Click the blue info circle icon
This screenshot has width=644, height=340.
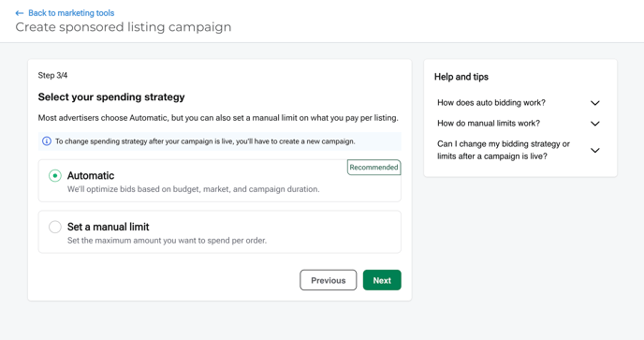(47, 141)
